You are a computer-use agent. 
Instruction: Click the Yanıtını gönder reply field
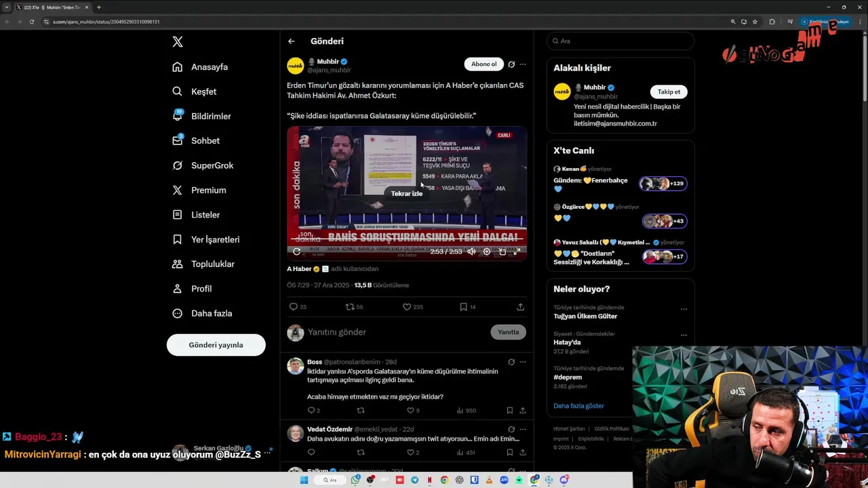397,332
